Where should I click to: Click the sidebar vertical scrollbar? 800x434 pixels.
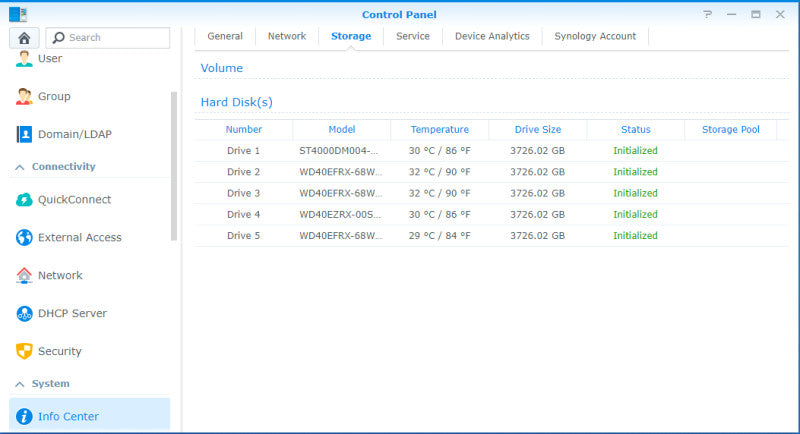point(174,166)
